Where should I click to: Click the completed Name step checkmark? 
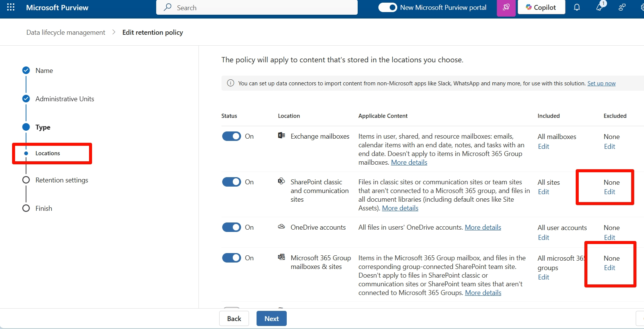click(x=26, y=70)
